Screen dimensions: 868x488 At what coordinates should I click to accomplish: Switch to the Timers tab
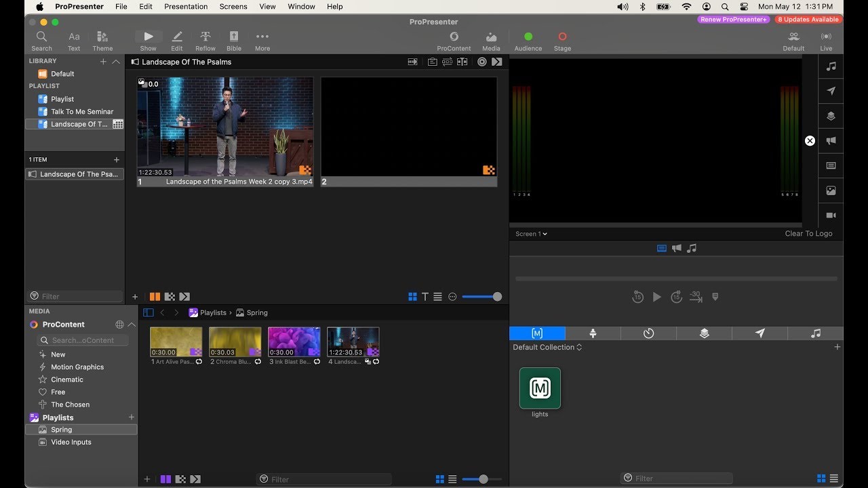coord(648,333)
